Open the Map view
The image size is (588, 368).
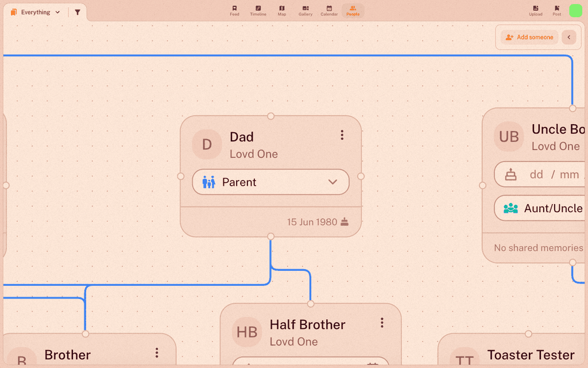click(281, 11)
